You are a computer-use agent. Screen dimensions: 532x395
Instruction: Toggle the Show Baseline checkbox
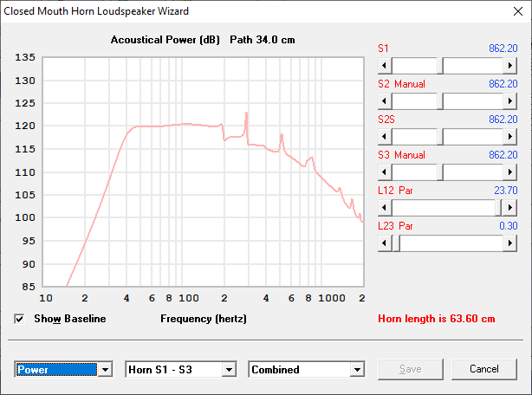click(x=19, y=319)
